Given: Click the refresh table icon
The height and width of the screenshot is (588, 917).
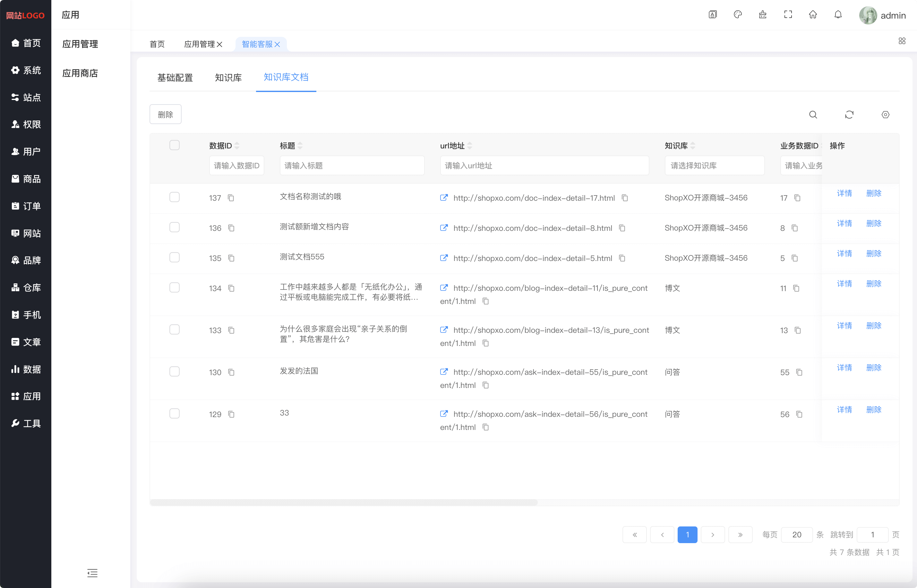Looking at the screenshot, I should pos(849,114).
